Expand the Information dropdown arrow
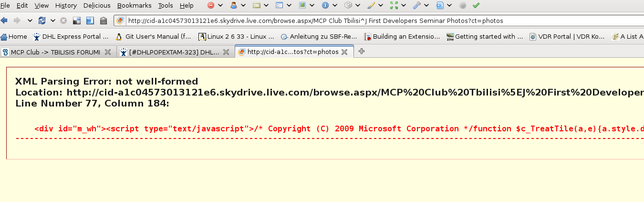Screen dimensions: 644x202 (335, 6)
